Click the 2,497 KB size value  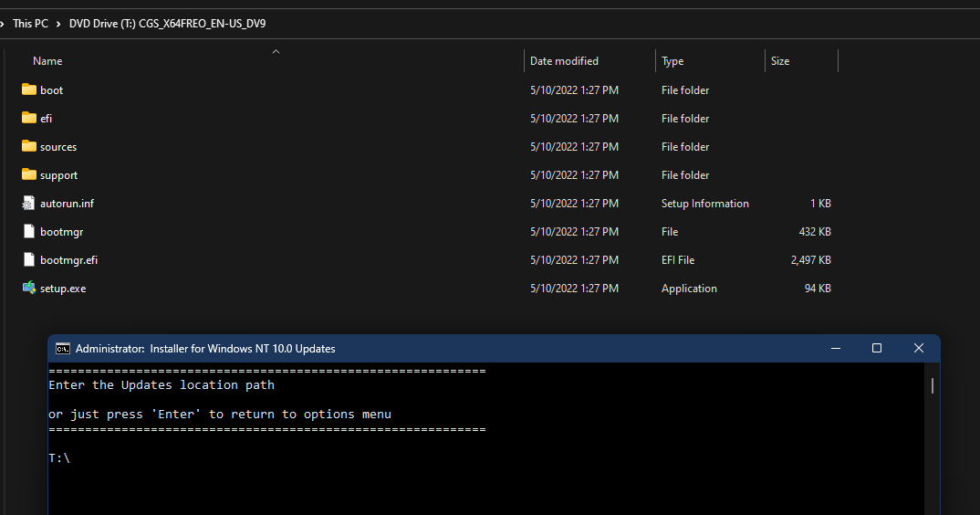[x=810, y=259]
